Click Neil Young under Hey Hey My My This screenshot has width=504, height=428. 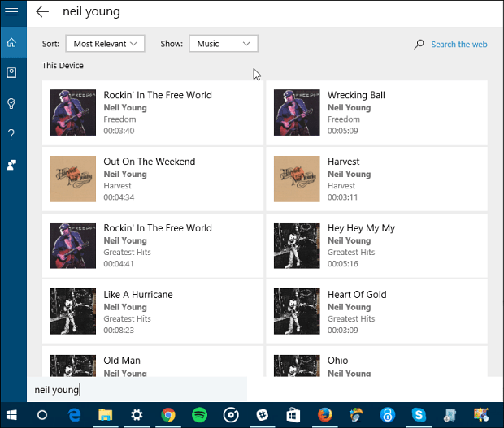pos(349,241)
